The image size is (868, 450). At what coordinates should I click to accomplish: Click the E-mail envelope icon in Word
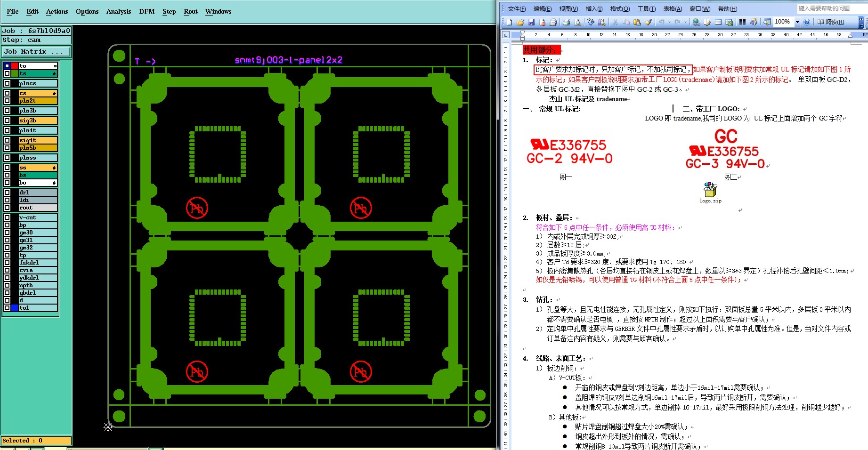(553, 22)
